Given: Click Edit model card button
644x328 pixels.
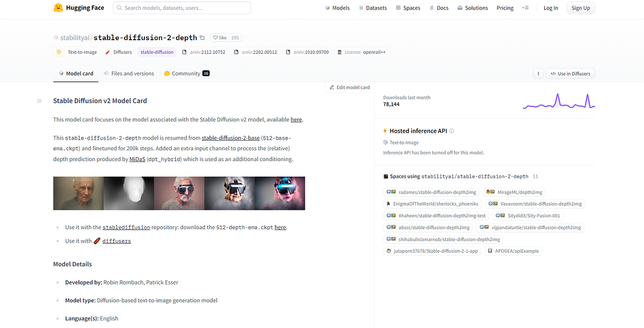Looking at the screenshot, I should tap(349, 87).
